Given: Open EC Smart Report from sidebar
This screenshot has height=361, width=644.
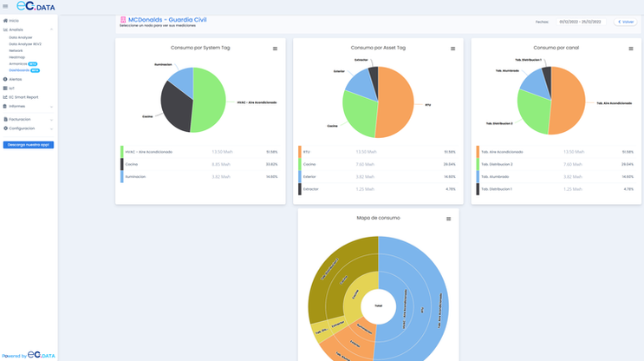Looking at the screenshot, I should 23,97.
